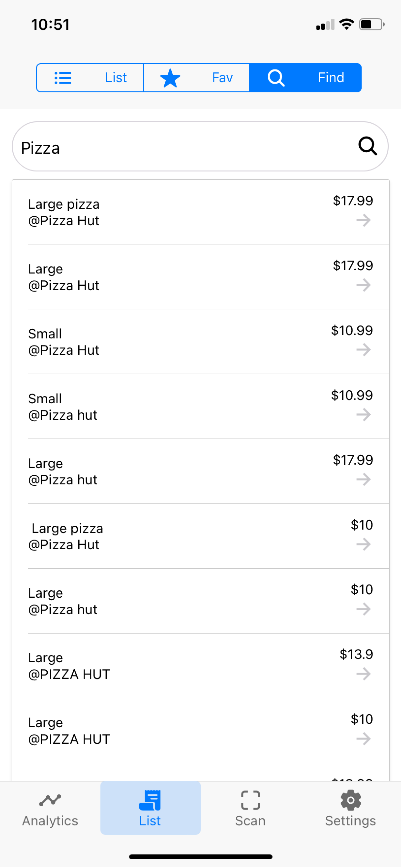Tap the Pizza search input field
This screenshot has height=868, width=401.
pyautogui.click(x=182, y=148)
